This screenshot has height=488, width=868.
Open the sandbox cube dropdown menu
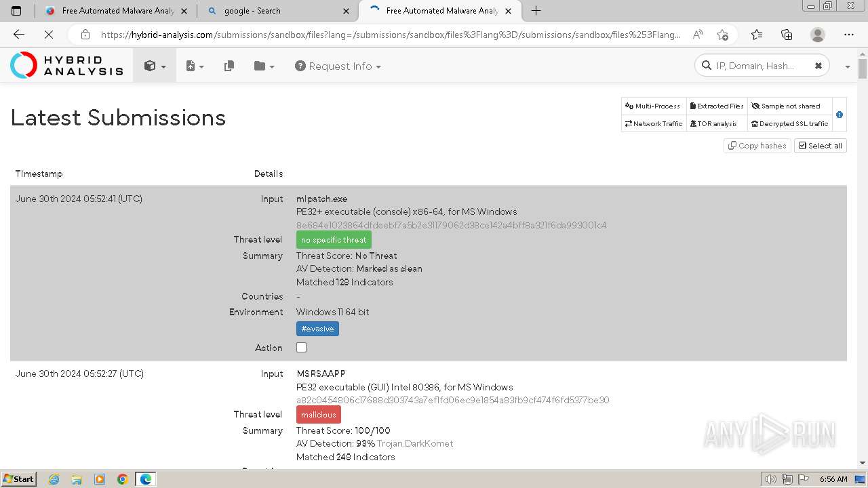(155, 66)
